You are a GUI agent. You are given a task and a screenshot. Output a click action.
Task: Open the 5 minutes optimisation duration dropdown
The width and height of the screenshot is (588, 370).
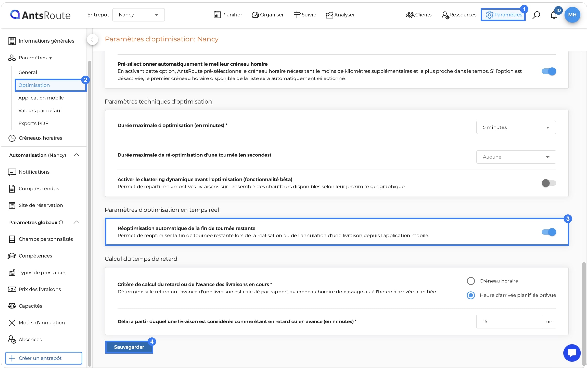[x=516, y=127]
